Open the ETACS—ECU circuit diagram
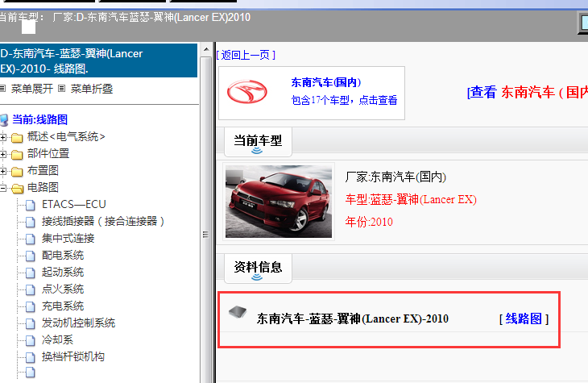 coord(74,204)
